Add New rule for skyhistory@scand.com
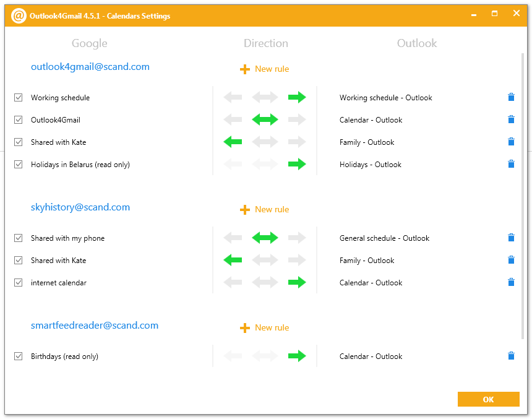Viewport: 532px width, 419px height. 264,209
